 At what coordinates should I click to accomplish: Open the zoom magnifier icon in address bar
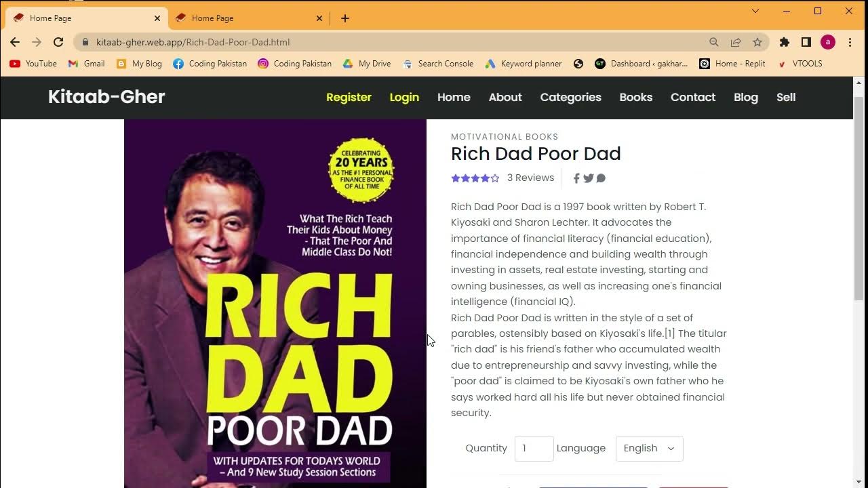click(714, 42)
